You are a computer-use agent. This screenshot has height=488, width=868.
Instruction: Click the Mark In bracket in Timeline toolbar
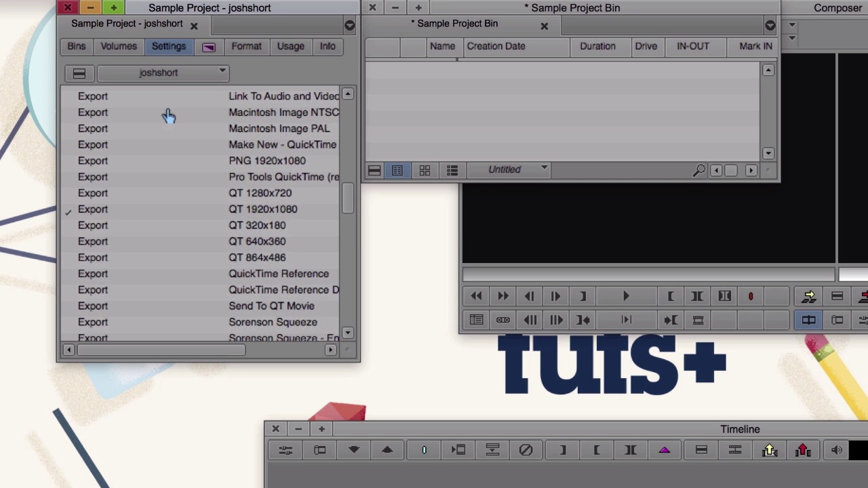[x=597, y=450]
